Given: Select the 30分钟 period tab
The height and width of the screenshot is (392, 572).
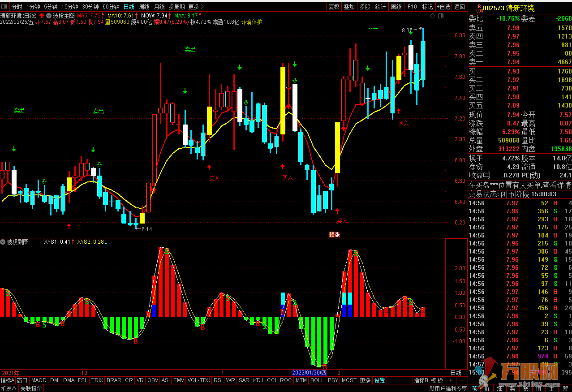Looking at the screenshot, I should (90, 7).
